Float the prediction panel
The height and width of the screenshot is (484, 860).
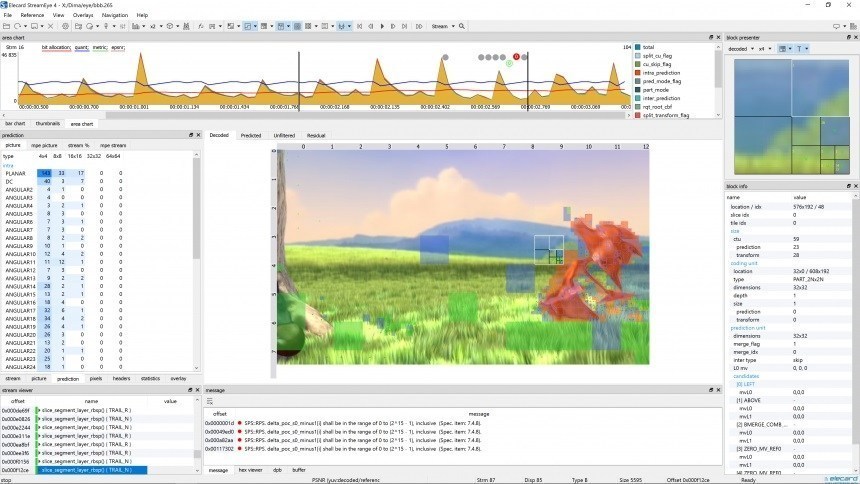(191, 134)
